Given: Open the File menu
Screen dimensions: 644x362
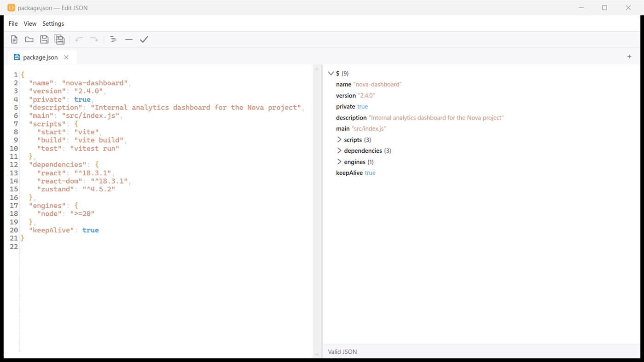Looking at the screenshot, I should [x=13, y=23].
